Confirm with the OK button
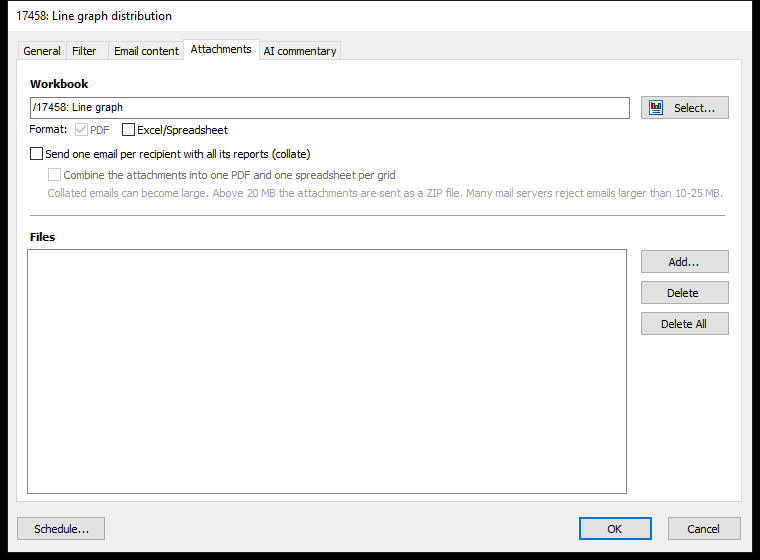Image resolution: width=760 pixels, height=560 pixels. 615,528
